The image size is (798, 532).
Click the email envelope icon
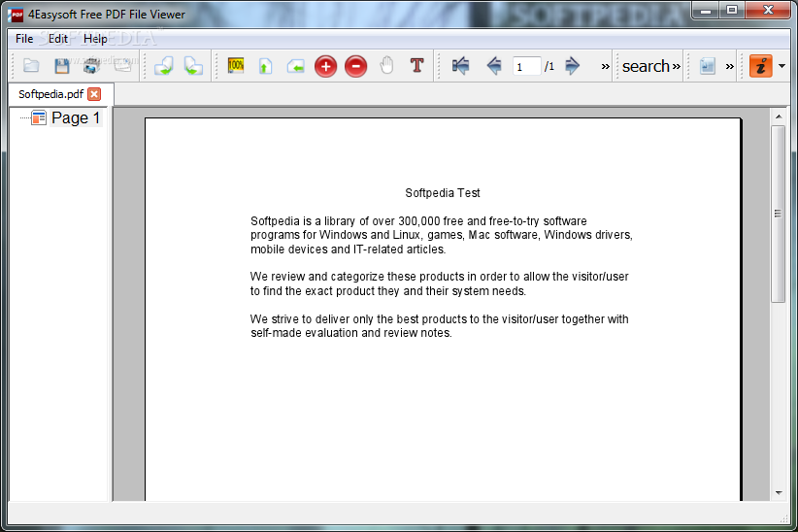tap(122, 66)
